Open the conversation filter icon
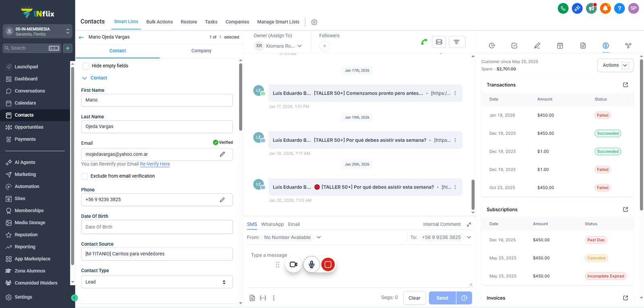Image resolution: width=644 pixels, height=308 pixels. [457, 42]
